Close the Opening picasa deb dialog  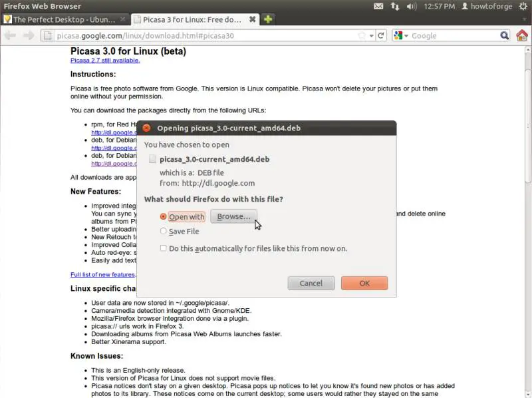pyautogui.click(x=146, y=128)
